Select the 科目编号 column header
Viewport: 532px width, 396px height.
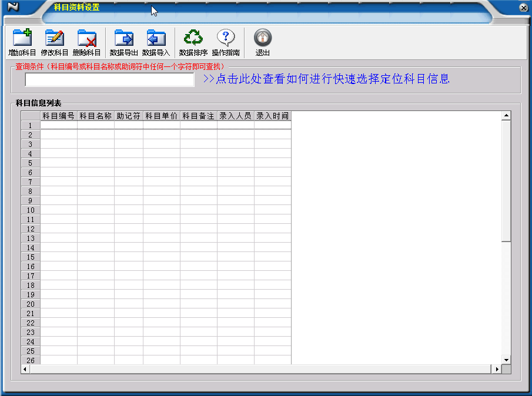tap(59, 116)
